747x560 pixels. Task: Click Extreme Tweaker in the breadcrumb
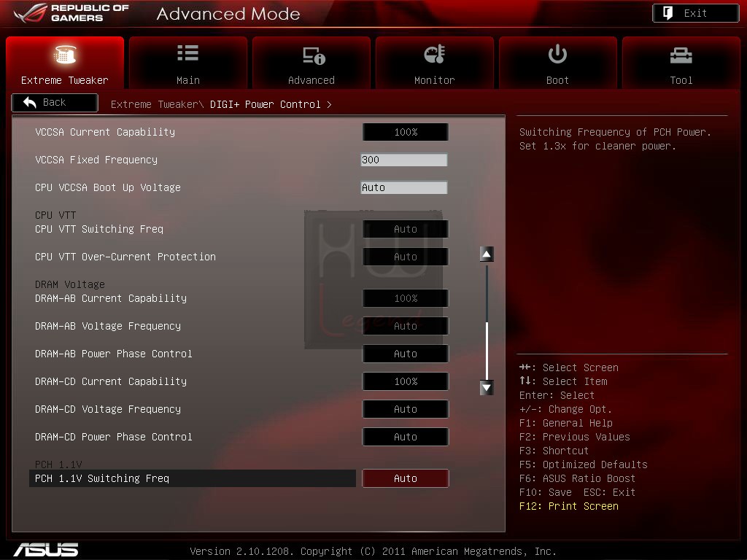point(154,104)
